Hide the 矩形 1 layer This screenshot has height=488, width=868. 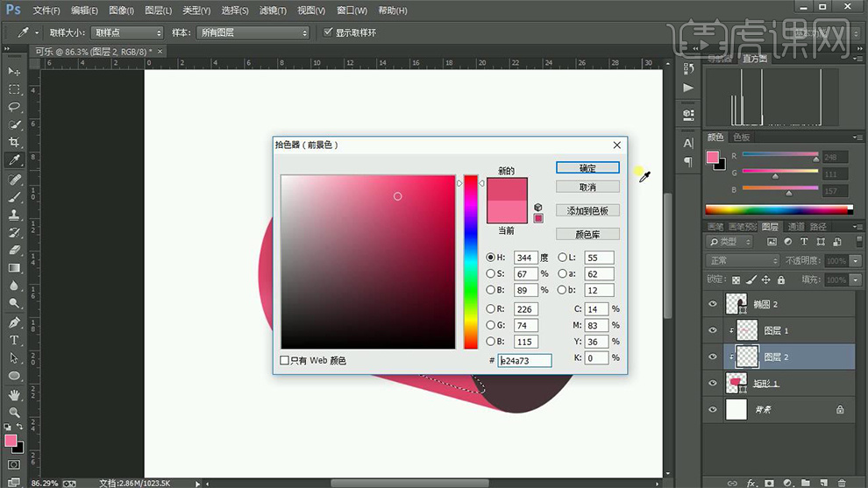click(x=713, y=383)
